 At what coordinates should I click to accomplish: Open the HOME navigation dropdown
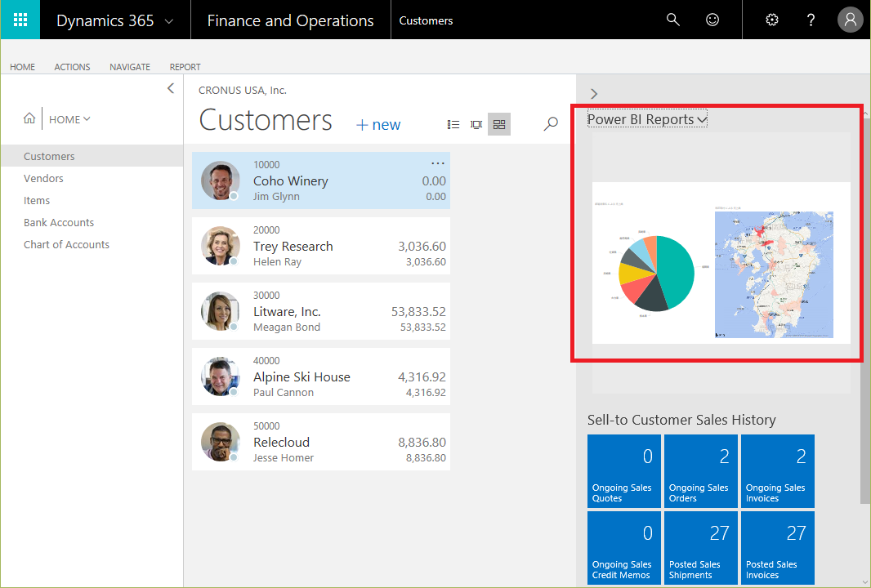69,119
